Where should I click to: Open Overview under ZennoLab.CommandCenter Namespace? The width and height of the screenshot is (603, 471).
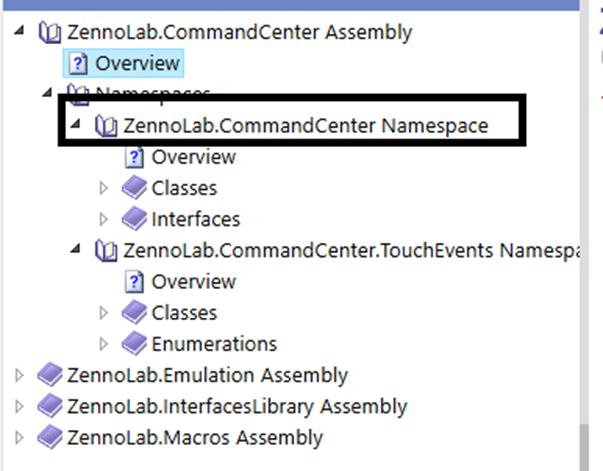(x=193, y=157)
